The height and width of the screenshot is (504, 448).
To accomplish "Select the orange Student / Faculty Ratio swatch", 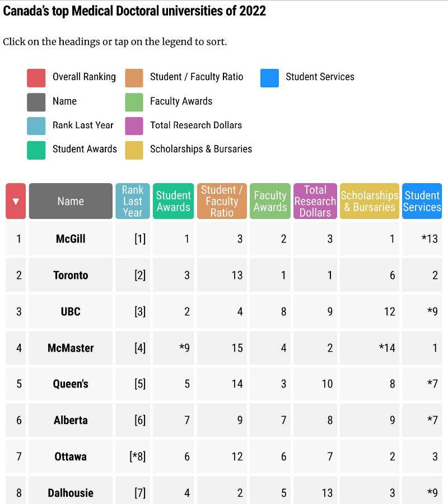I will [134, 78].
